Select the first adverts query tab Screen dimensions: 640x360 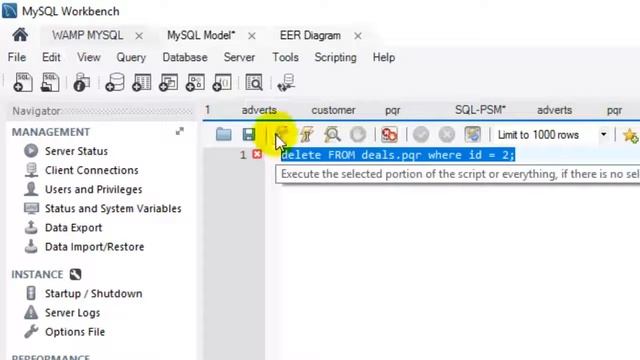point(259,110)
